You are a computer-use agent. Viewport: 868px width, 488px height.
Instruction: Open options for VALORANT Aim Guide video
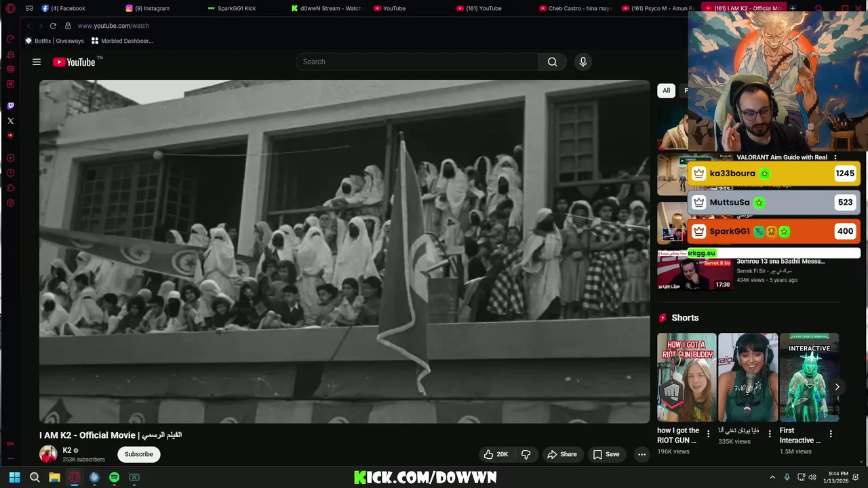click(x=835, y=157)
